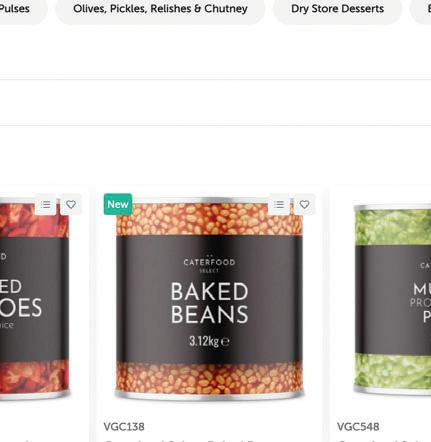The width and height of the screenshot is (431, 442).
Task: Select the Dry Store Desserts category
Action: point(337,9)
